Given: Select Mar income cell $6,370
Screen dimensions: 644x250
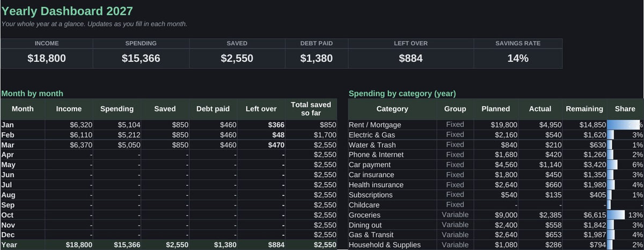Looking at the screenshot, I should coord(69,145).
